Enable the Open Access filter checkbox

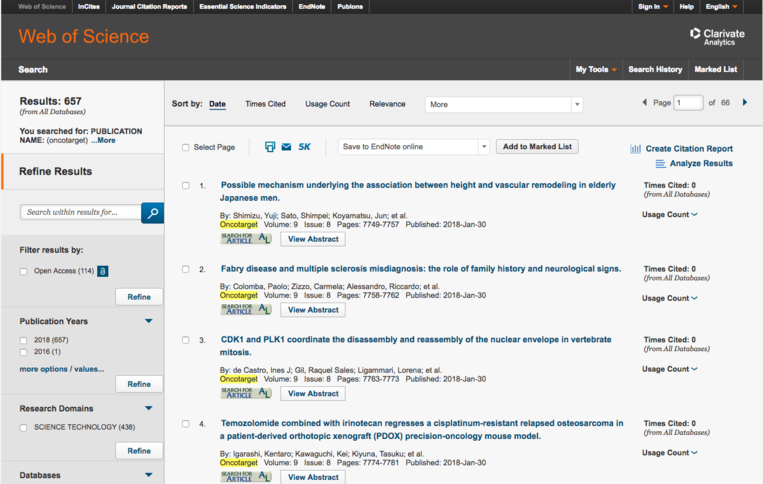pyautogui.click(x=23, y=271)
